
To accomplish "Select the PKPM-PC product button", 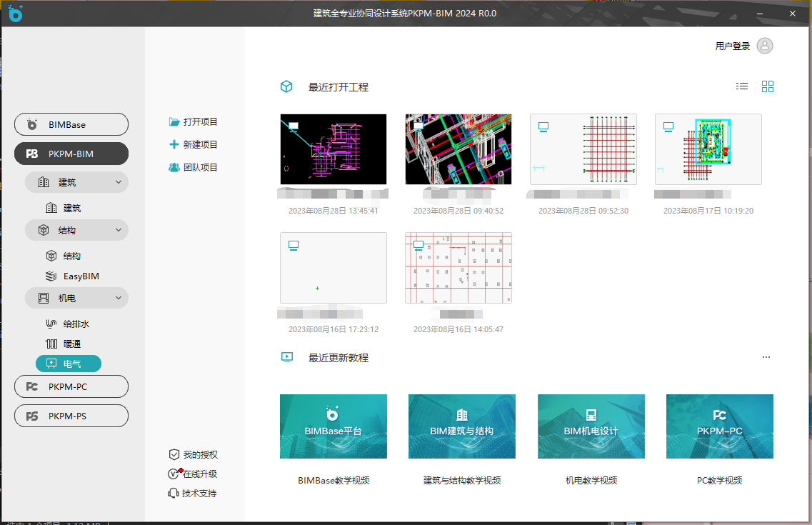I will [x=71, y=386].
